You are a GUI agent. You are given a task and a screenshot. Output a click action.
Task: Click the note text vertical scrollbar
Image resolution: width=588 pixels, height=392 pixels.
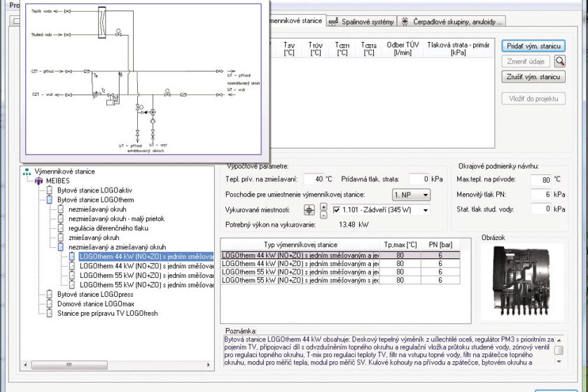[x=559, y=350]
